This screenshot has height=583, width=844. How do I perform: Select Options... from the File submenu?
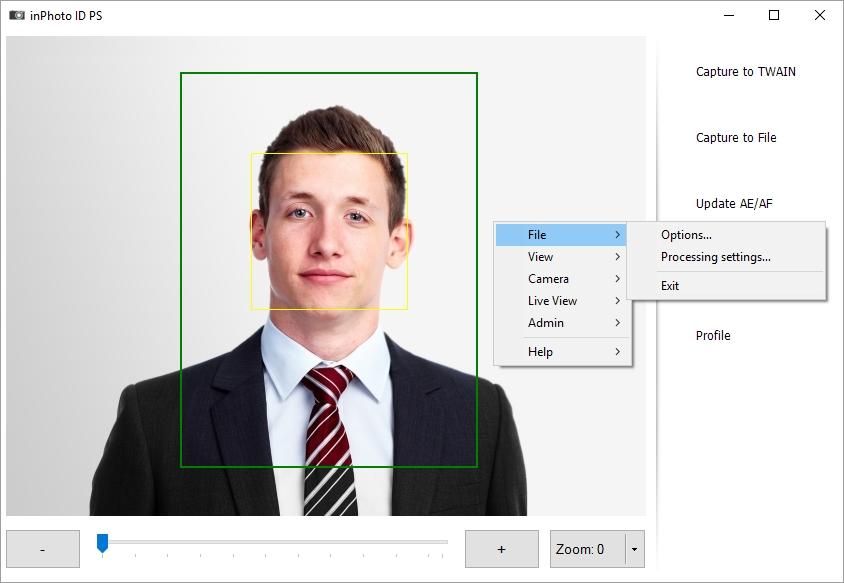pyautogui.click(x=726, y=235)
